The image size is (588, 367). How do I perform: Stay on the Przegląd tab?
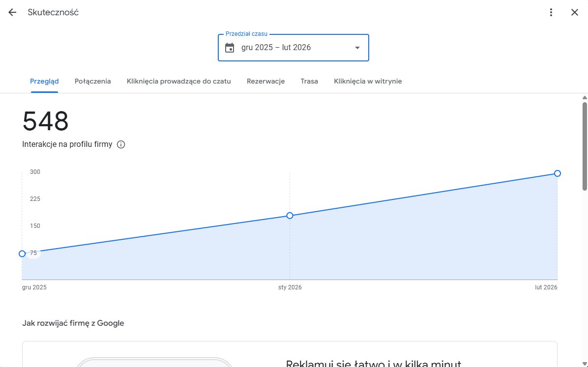pos(45,81)
